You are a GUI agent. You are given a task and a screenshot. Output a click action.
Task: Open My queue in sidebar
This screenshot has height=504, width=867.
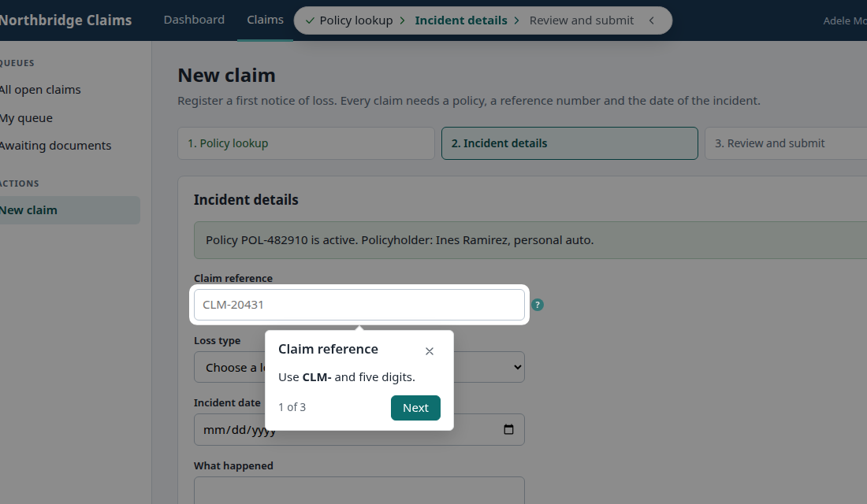26,117
